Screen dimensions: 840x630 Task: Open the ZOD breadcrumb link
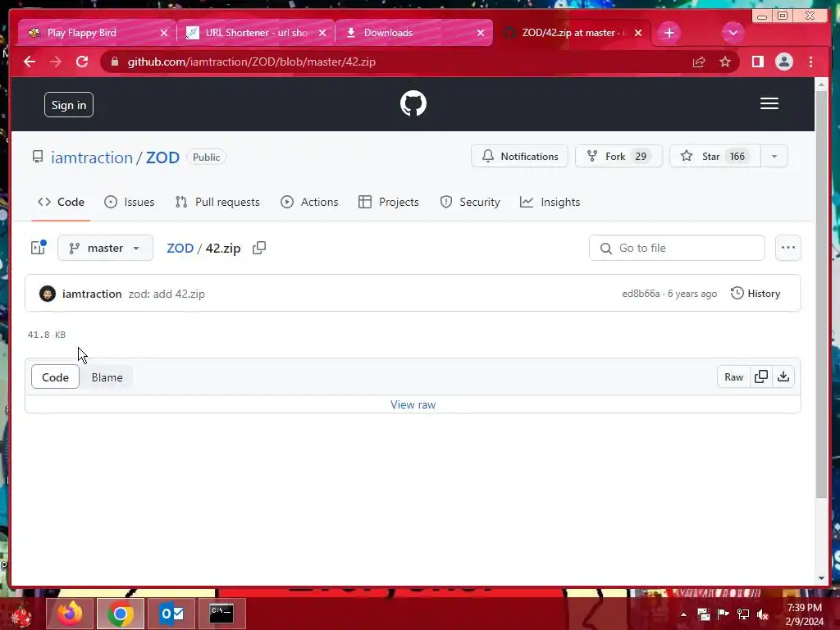[x=180, y=248]
